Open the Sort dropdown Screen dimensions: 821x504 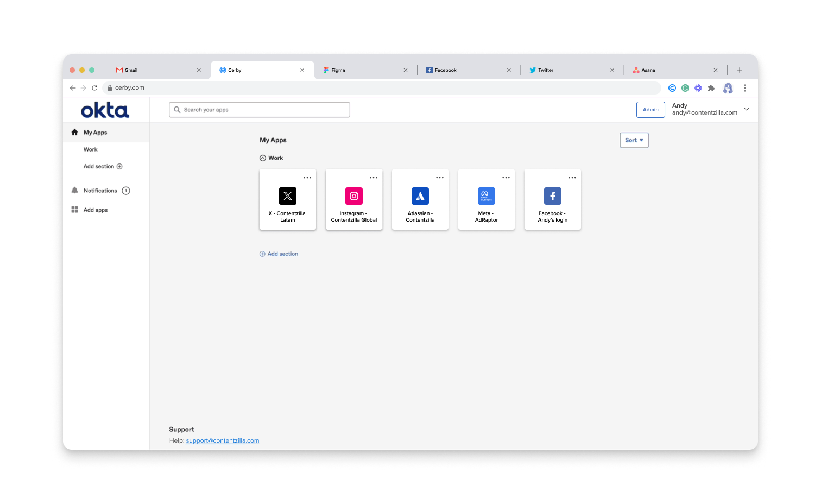click(x=634, y=140)
